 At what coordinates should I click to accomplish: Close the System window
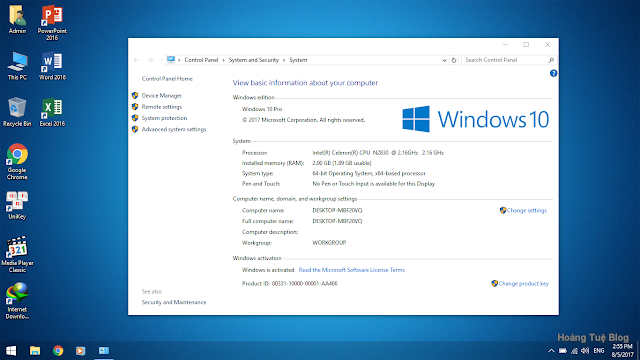pos(547,44)
